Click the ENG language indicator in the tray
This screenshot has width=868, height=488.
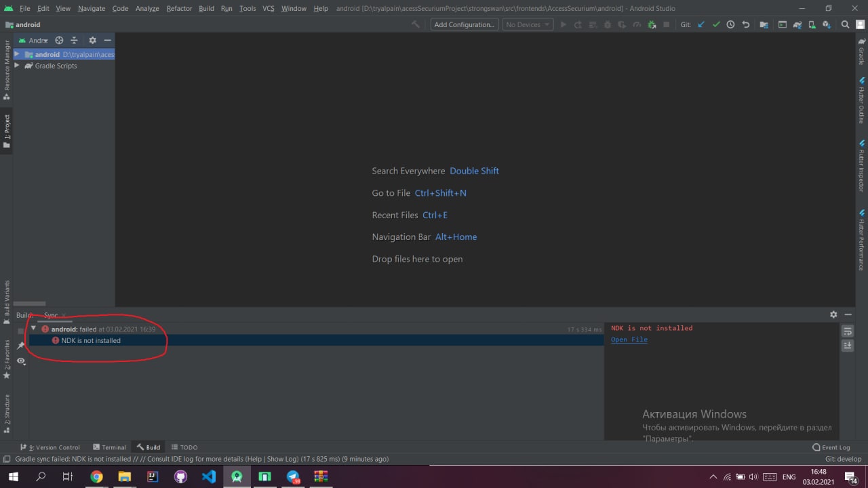[x=789, y=477]
